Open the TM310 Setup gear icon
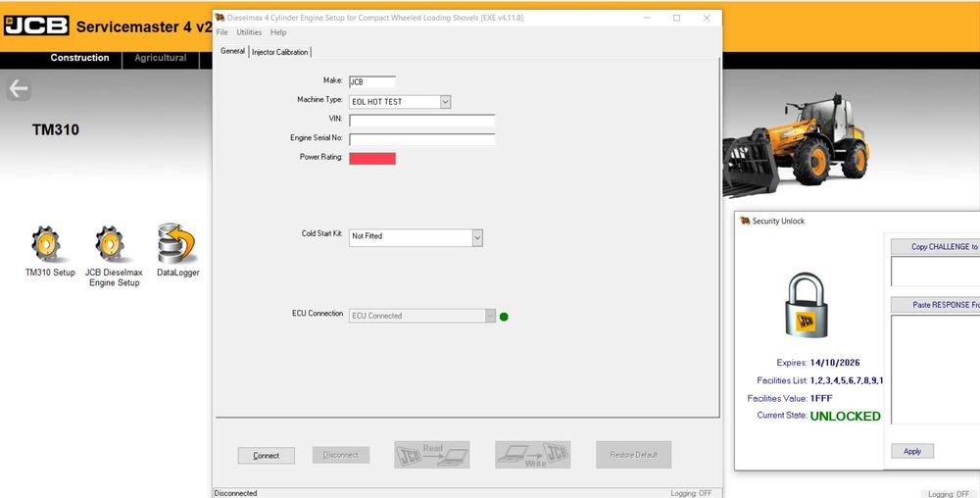The image size is (980, 498). 46,244
